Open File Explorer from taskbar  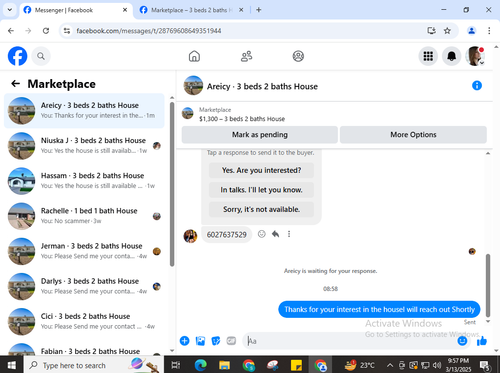(x=224, y=365)
